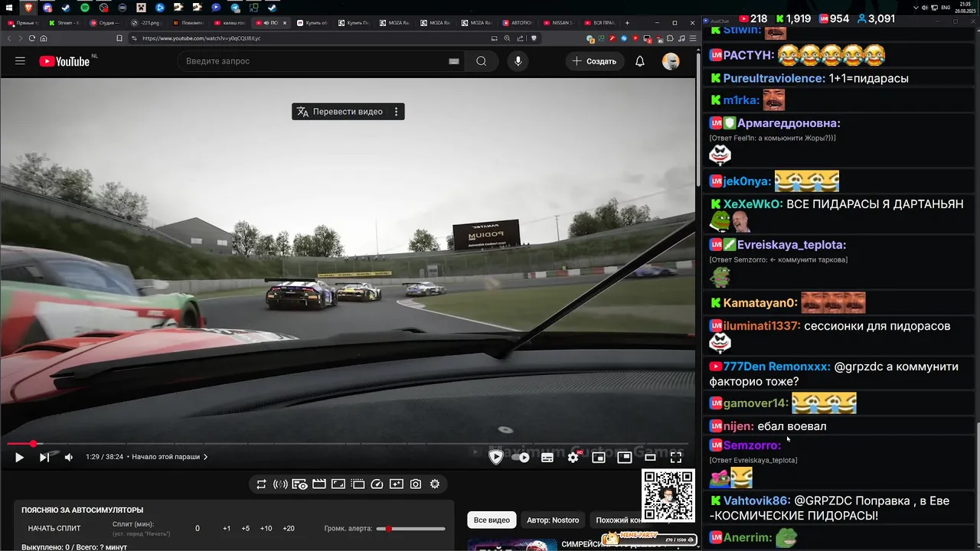Screen dimensions: 980x551
Task: Click username 'Vahtovik86' in chat
Action: coord(756,500)
